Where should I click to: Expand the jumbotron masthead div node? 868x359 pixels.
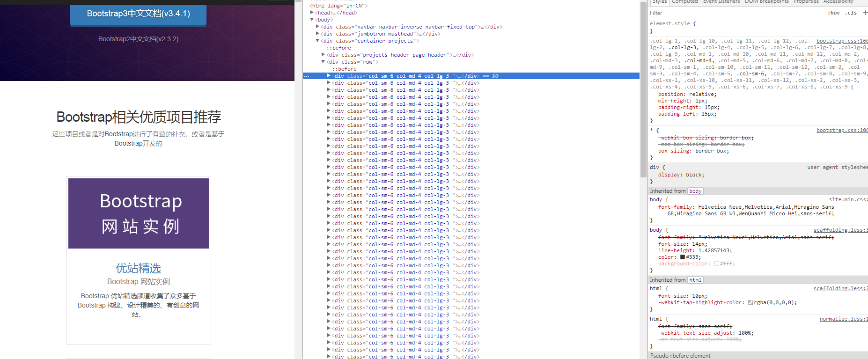tap(318, 34)
